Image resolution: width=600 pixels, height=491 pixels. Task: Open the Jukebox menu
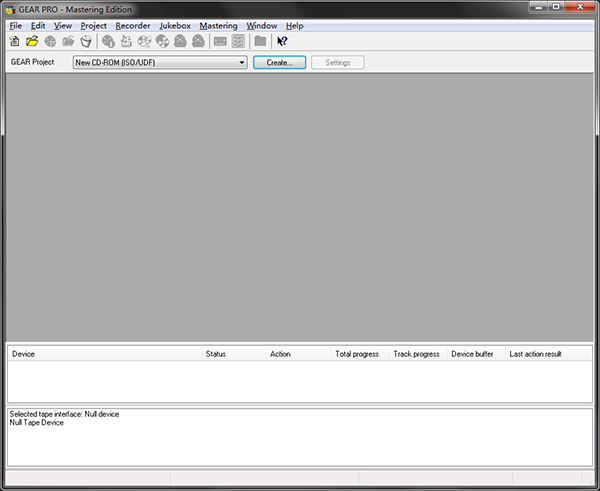pyautogui.click(x=174, y=25)
